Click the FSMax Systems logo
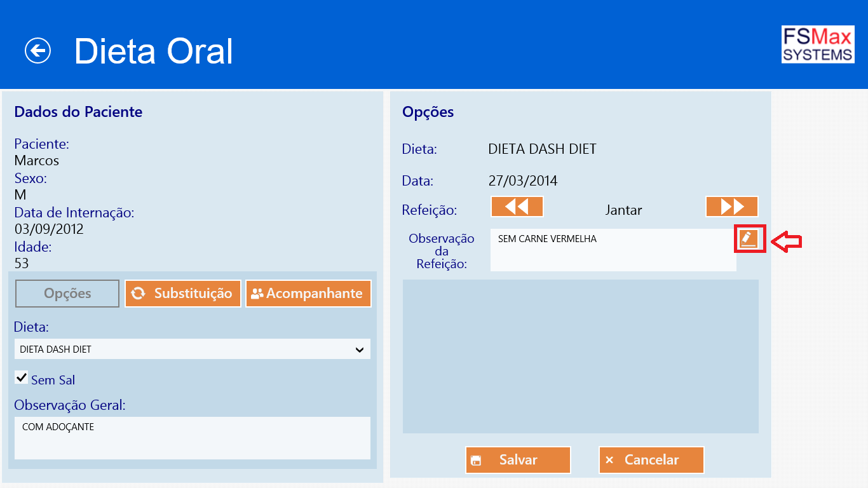This screenshot has width=868, height=488. click(x=818, y=44)
